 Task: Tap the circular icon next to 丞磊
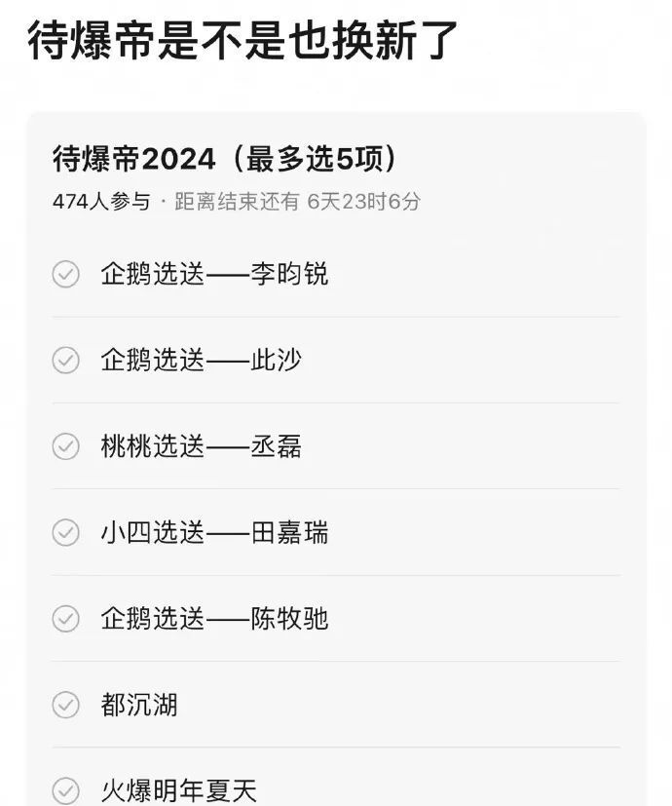click(65, 447)
